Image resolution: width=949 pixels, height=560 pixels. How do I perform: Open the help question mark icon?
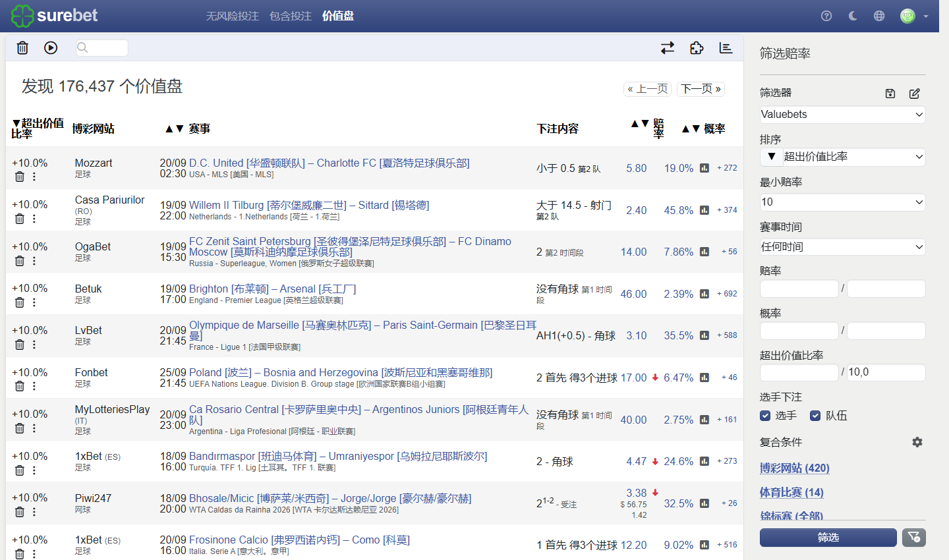(826, 16)
